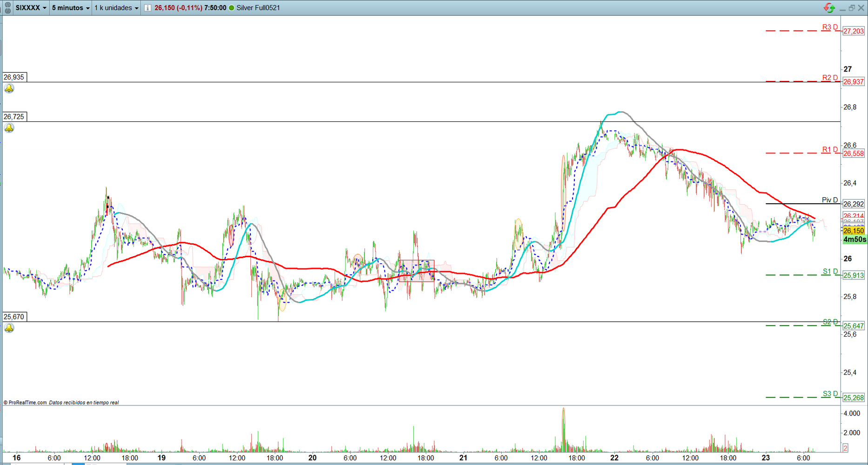The image size is (868, 465).
Task: Click the red-green refresh arrows icon
Action: click(x=829, y=8)
